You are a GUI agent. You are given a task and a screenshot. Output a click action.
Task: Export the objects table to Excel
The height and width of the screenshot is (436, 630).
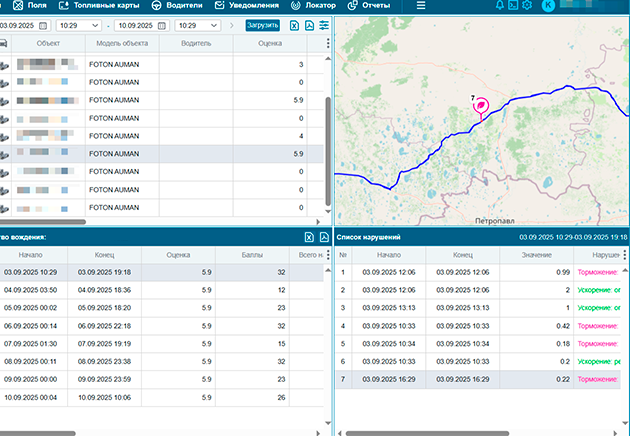coord(294,24)
